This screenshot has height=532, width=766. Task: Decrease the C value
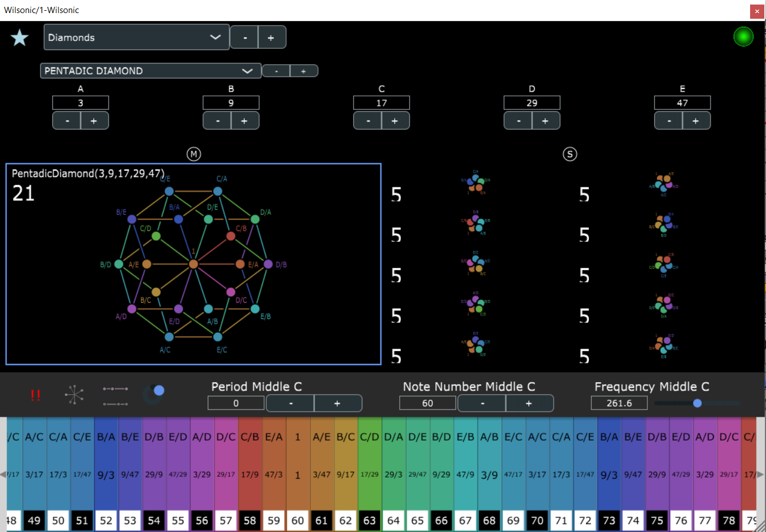368,121
